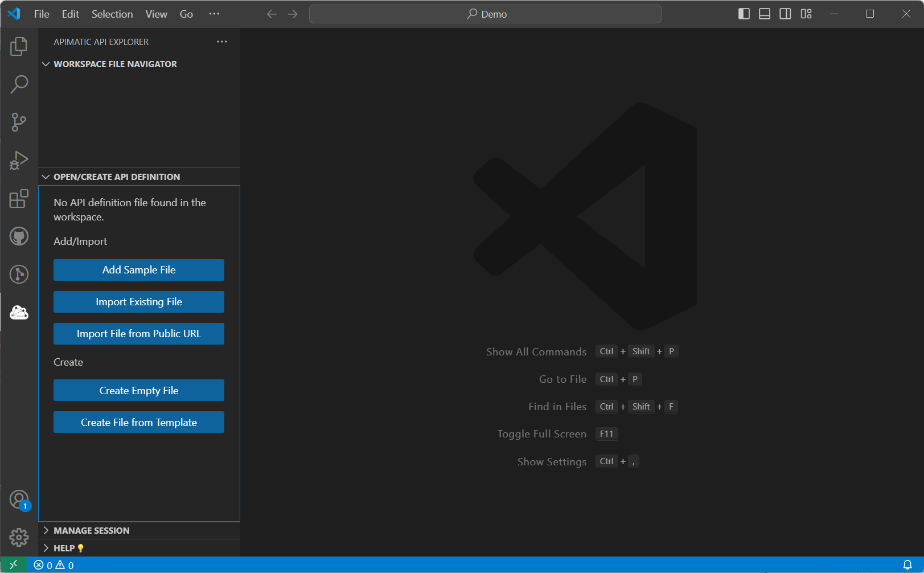Click the remote window indicator in status bar
The height and width of the screenshot is (573, 924).
coord(14,565)
